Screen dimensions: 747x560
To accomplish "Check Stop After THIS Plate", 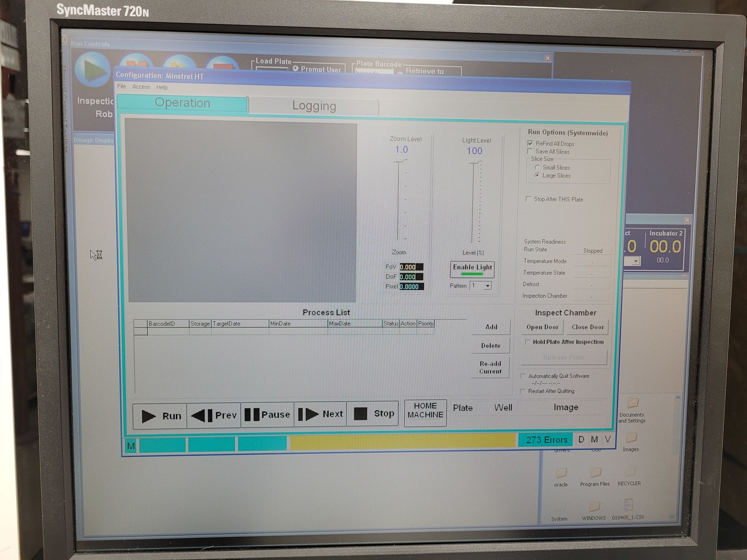I will [x=528, y=199].
